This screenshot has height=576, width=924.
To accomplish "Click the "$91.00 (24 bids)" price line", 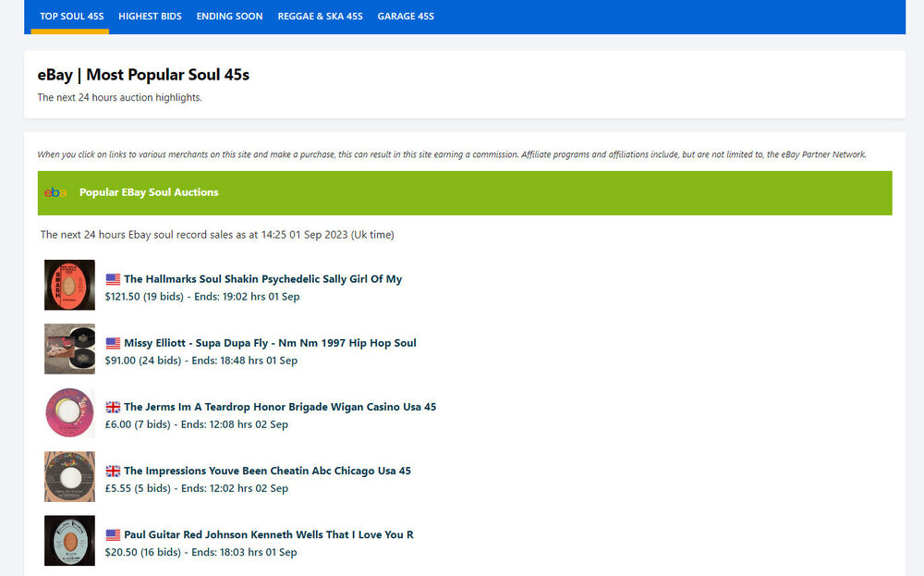I will (x=201, y=361).
